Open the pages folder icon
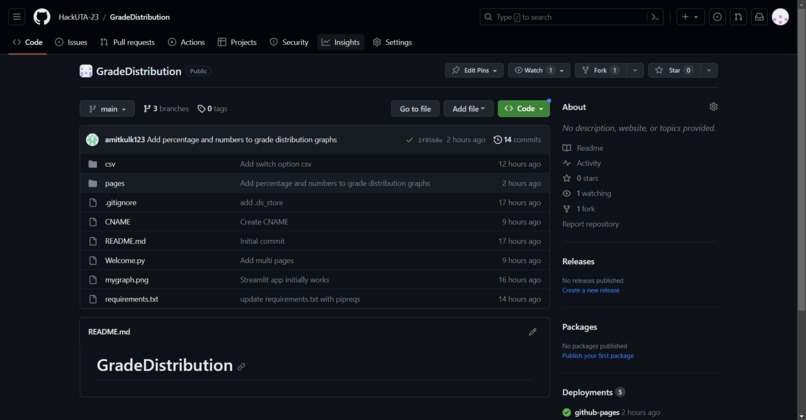This screenshot has width=806, height=420. pos(93,184)
